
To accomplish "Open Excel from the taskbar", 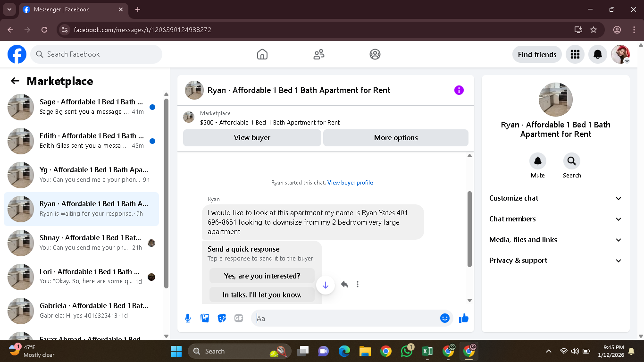I will [427, 351].
